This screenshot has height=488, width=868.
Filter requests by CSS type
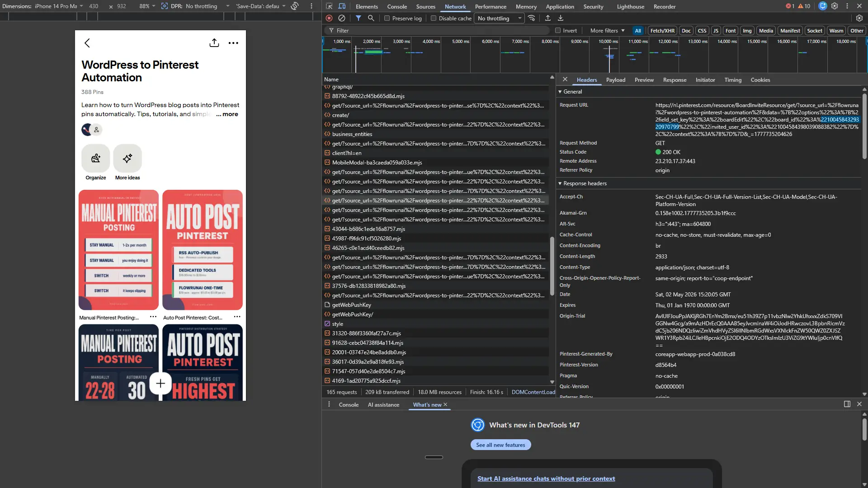point(702,31)
